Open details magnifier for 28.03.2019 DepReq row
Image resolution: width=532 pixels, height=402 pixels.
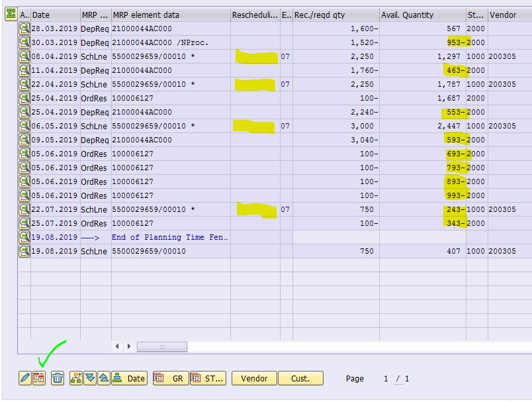[24, 28]
